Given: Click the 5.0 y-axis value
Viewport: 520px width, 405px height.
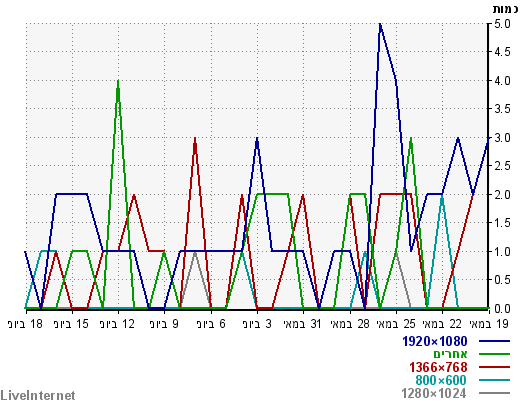Looking at the screenshot, I should [x=502, y=24].
